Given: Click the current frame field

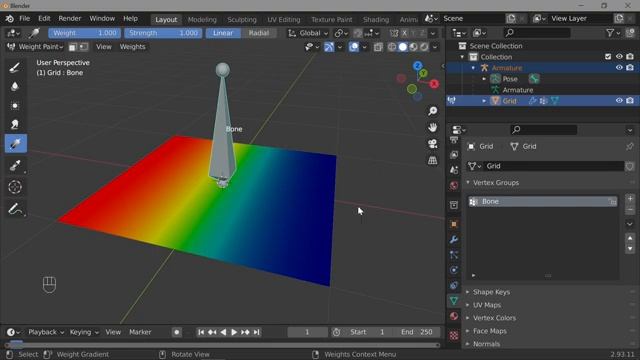Looking at the screenshot, I should (307, 332).
